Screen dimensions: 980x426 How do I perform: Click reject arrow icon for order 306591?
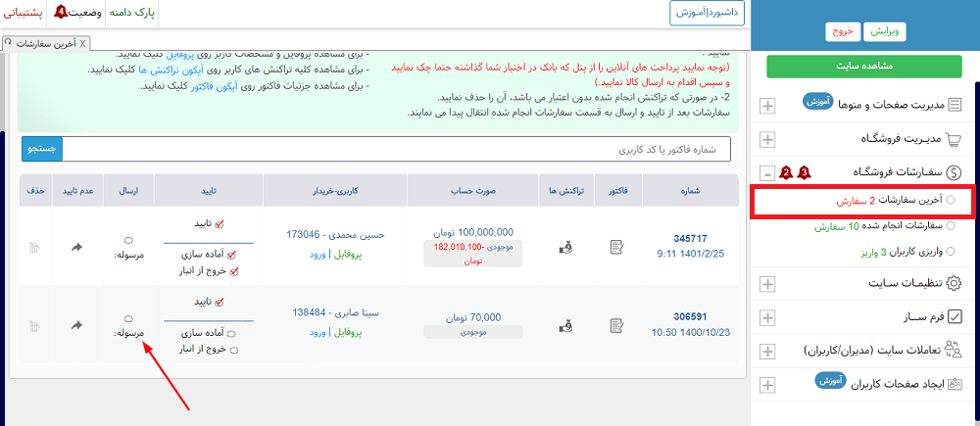[77, 324]
